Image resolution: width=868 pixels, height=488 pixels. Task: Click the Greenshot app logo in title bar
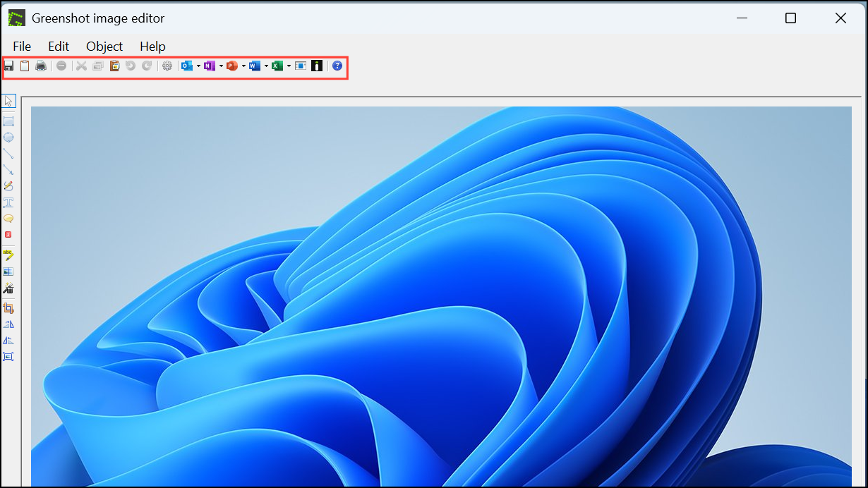(16, 18)
